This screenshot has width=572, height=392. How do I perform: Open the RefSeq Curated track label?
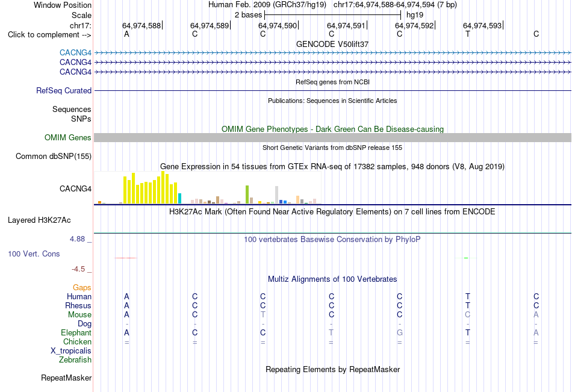(64, 90)
